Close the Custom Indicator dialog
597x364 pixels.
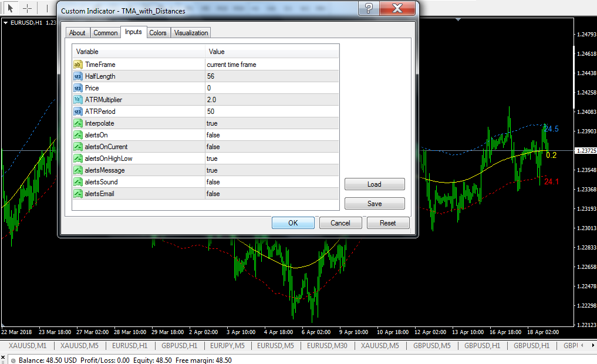397,8
